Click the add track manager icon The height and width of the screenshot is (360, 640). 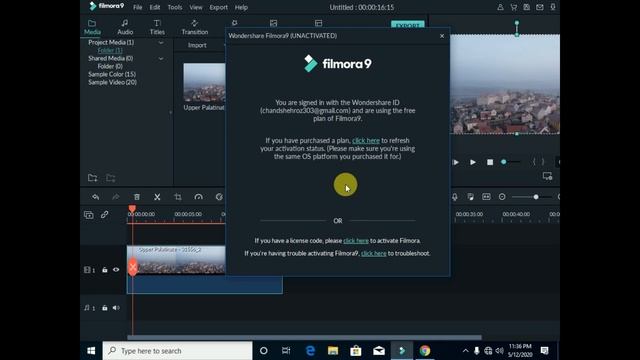click(x=89, y=215)
